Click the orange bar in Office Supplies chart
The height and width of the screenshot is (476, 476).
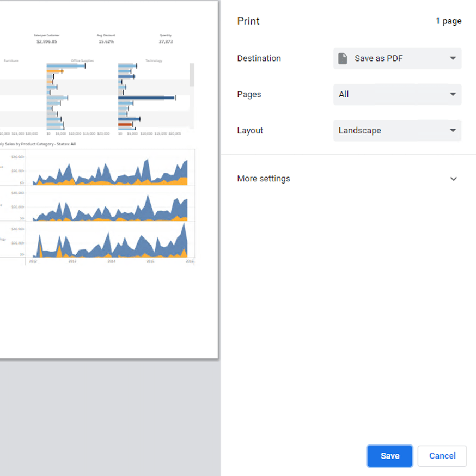tap(54, 71)
